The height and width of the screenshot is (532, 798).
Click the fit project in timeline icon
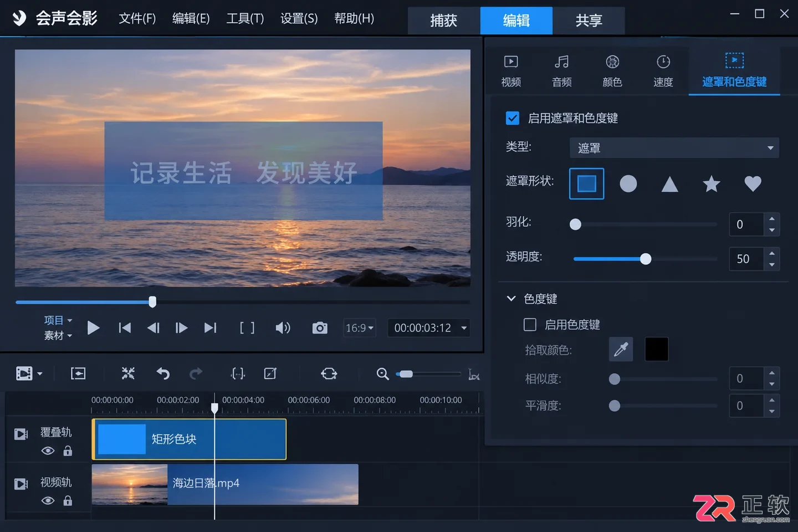[x=474, y=375]
